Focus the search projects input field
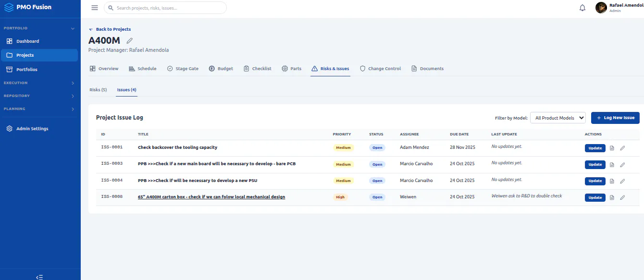The height and width of the screenshot is (280, 644). pyautogui.click(x=165, y=8)
